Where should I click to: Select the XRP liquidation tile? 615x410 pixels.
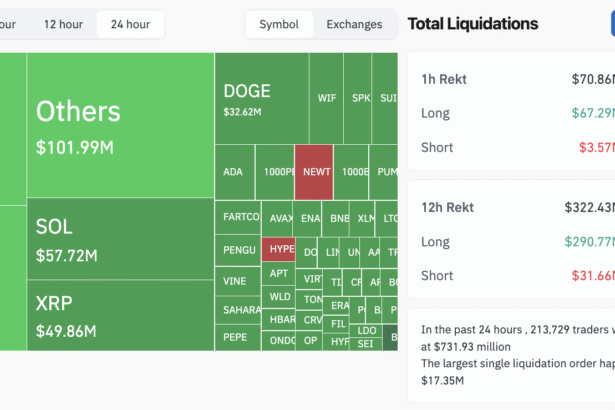pos(120,315)
